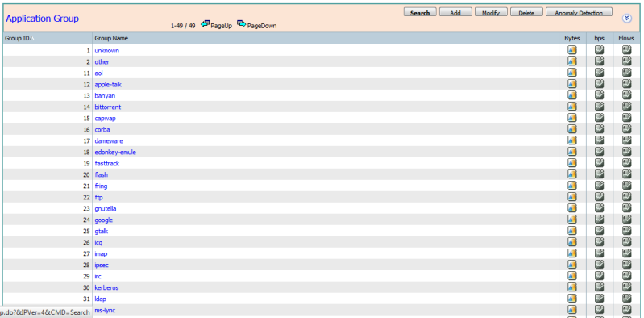
Task: Open Bytes report for icq row
Action: (x=571, y=242)
